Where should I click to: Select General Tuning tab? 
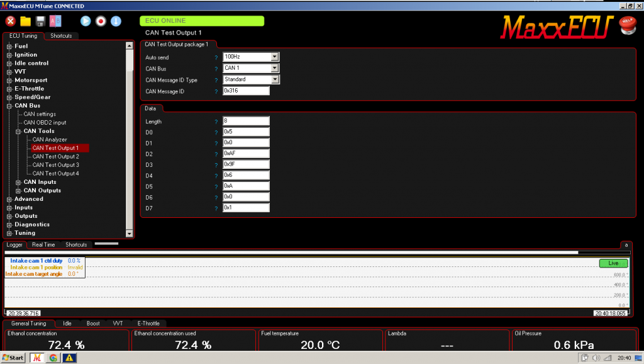[x=28, y=323]
